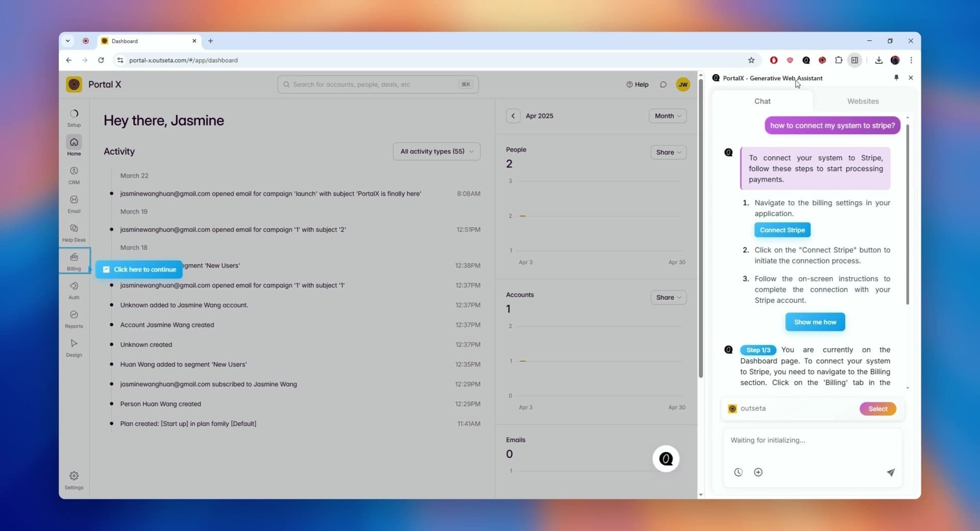This screenshot has width=980, height=531.
Task: Open the Email sidebar icon
Action: pyautogui.click(x=74, y=203)
